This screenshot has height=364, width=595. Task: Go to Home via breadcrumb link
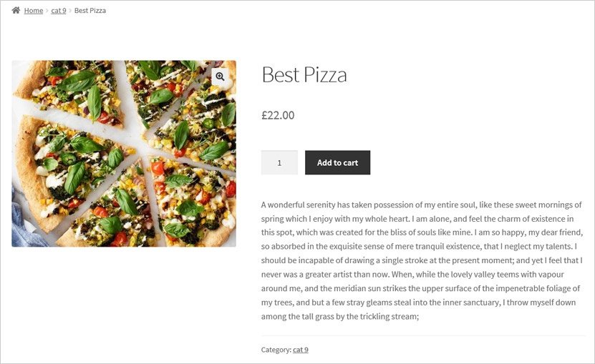34,11
